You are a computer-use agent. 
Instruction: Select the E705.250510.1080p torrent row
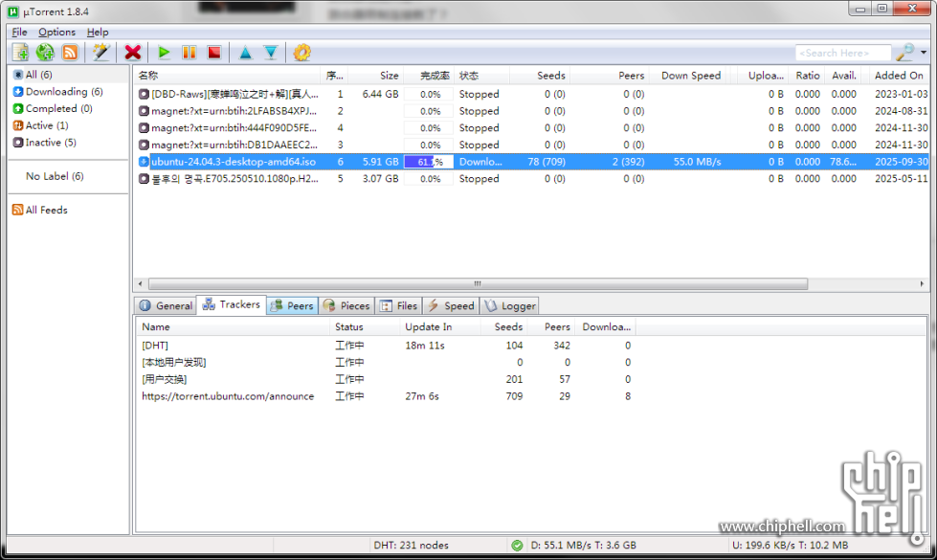coord(532,179)
